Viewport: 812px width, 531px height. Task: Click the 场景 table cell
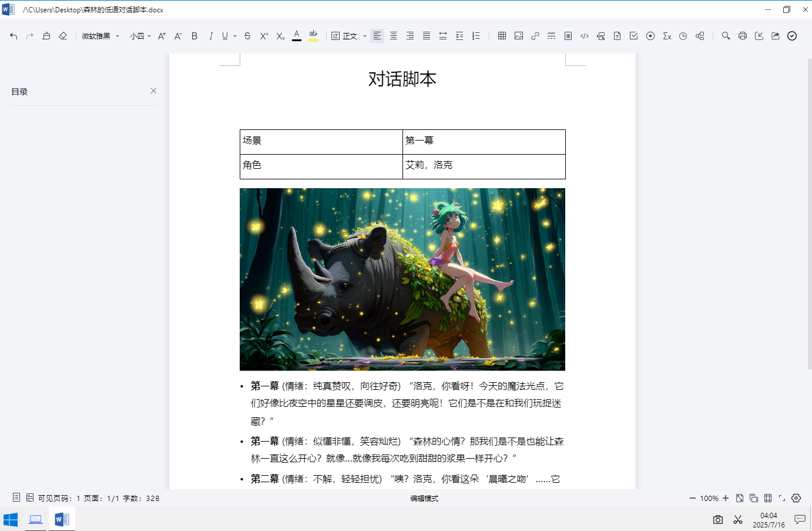(x=321, y=142)
